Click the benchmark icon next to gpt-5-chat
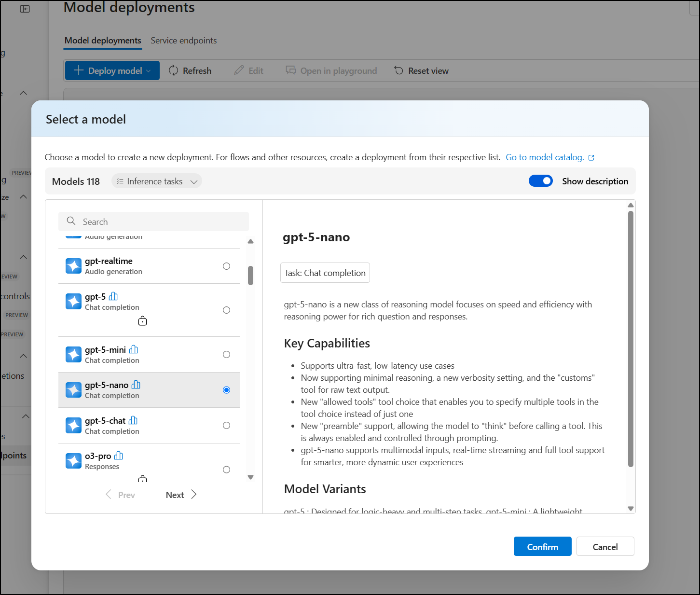 [133, 420]
